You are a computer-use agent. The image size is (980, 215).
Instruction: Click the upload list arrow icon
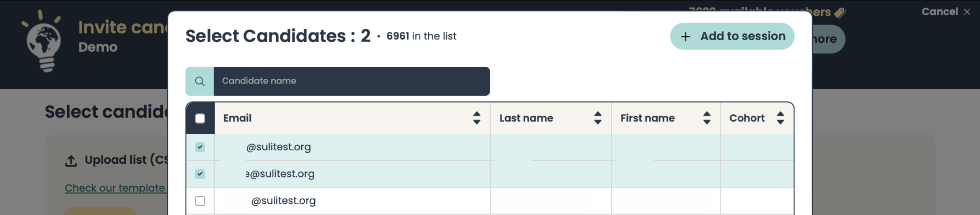[71, 161]
